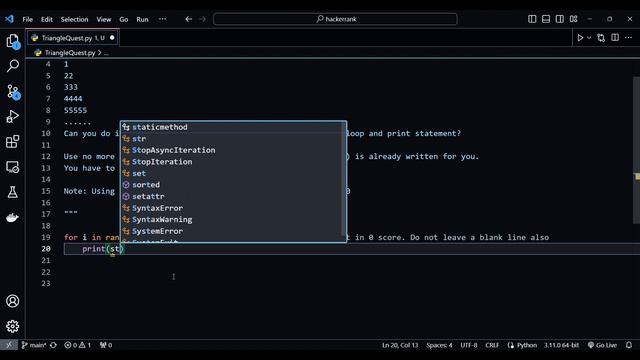Select the TriangleQuest.py editor tab
This screenshot has width=640, height=360.
73,38
